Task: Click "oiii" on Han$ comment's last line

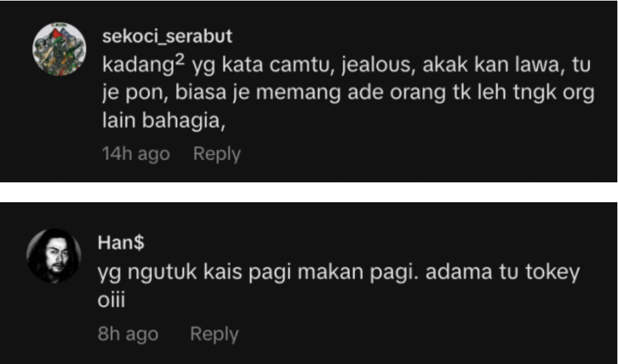Action: pos(112,300)
